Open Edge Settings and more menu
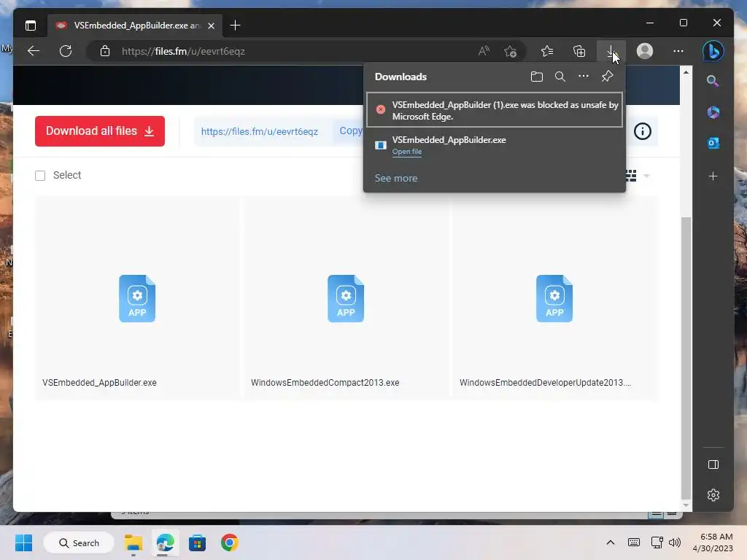Screen dimensions: 747x560 (x=678, y=51)
